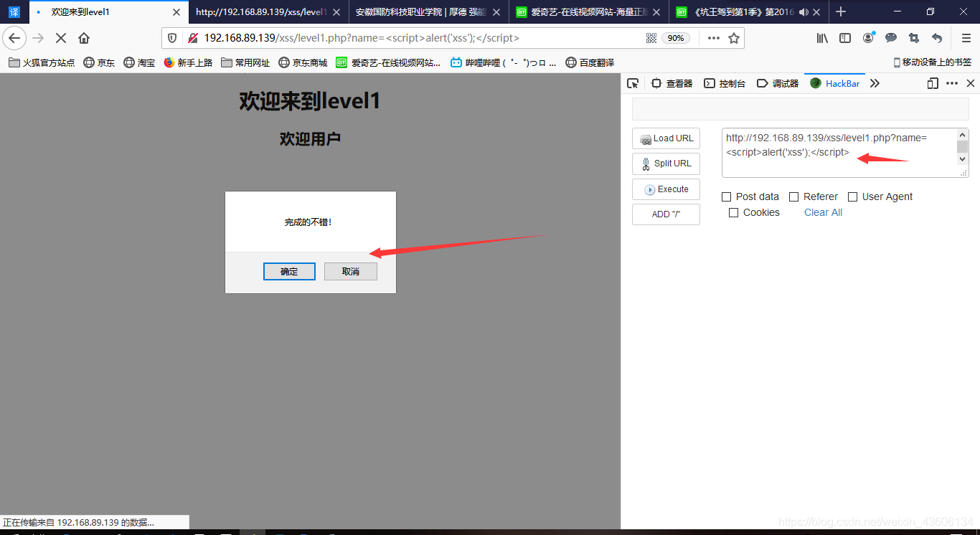The width and height of the screenshot is (980, 535).
Task: Open 移动设备上的书签 mobile bookmarks
Action: (x=932, y=62)
